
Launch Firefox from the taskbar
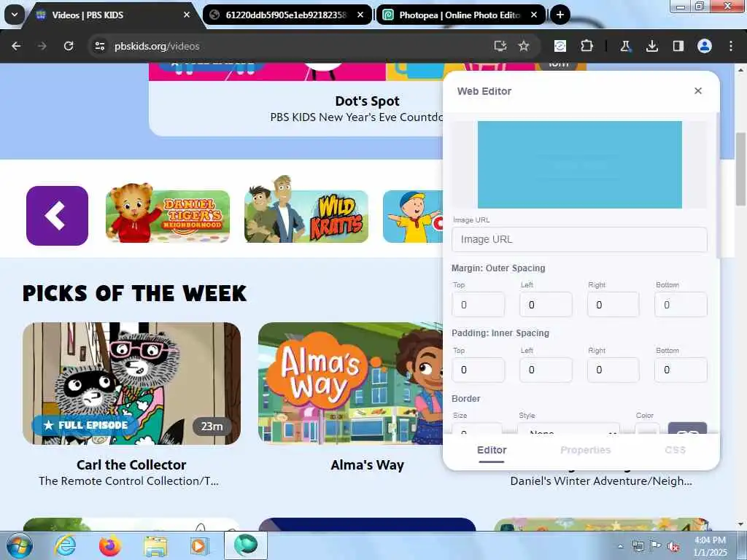click(x=110, y=545)
